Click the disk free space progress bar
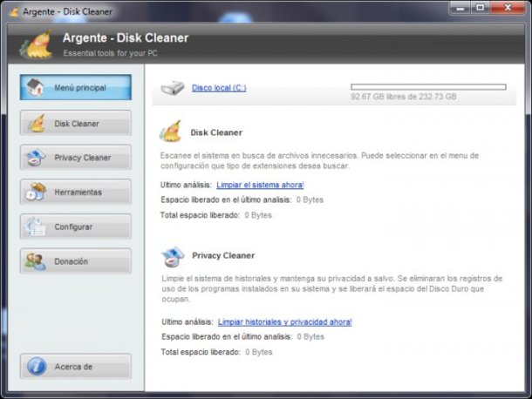532x399 pixels. tap(428, 87)
